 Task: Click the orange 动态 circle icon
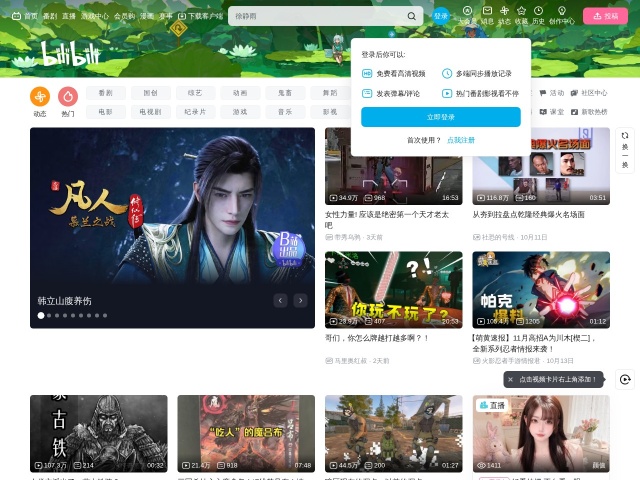tap(40, 97)
